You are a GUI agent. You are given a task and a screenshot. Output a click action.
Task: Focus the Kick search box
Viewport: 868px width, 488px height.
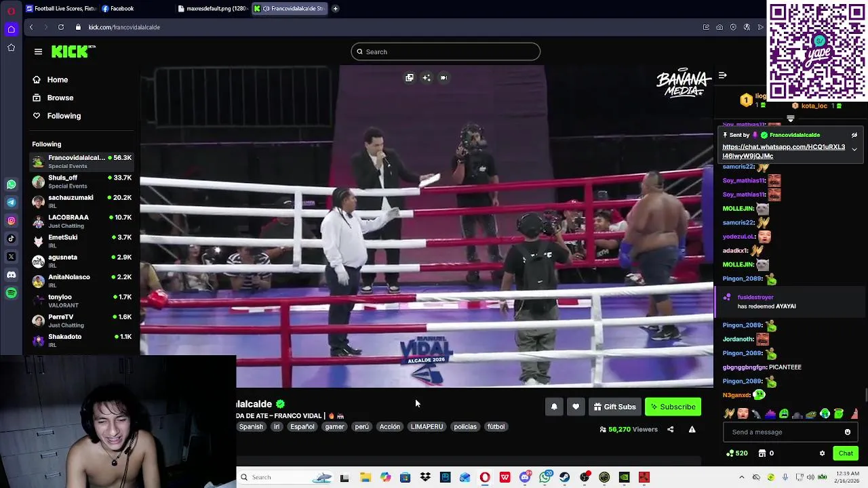(446, 52)
